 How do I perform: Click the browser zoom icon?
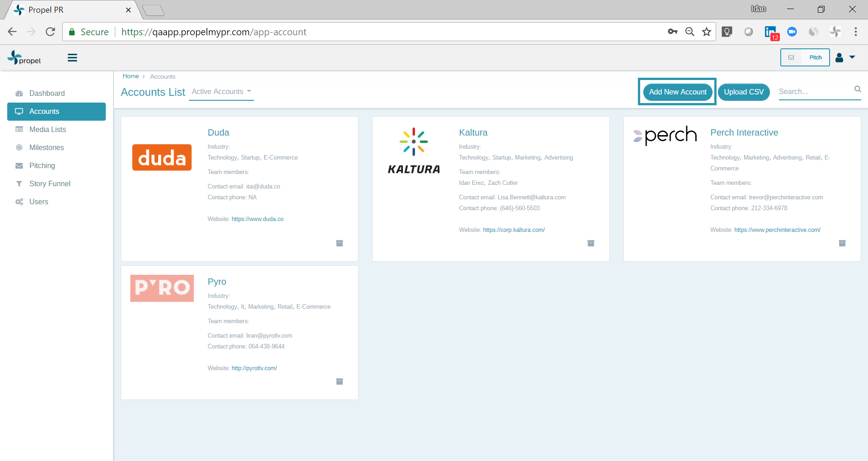click(x=690, y=32)
